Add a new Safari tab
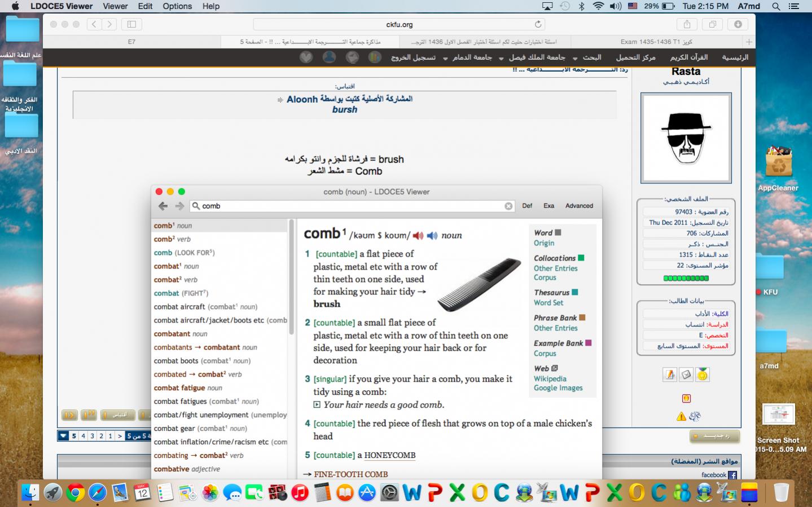Image resolution: width=812 pixels, height=507 pixels. (749, 42)
